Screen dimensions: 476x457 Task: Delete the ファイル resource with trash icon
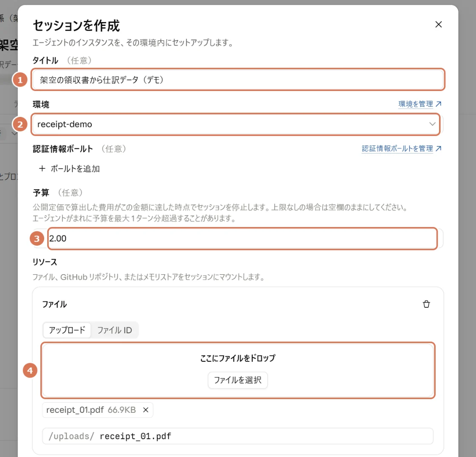[426, 304]
